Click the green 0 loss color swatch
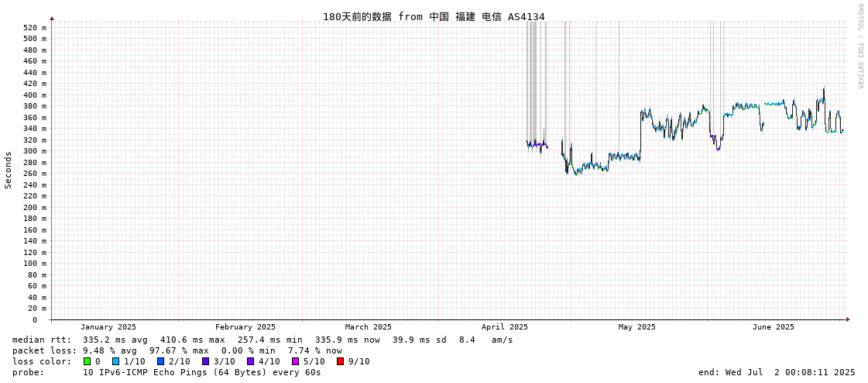The width and height of the screenshot is (868, 383). (x=87, y=361)
